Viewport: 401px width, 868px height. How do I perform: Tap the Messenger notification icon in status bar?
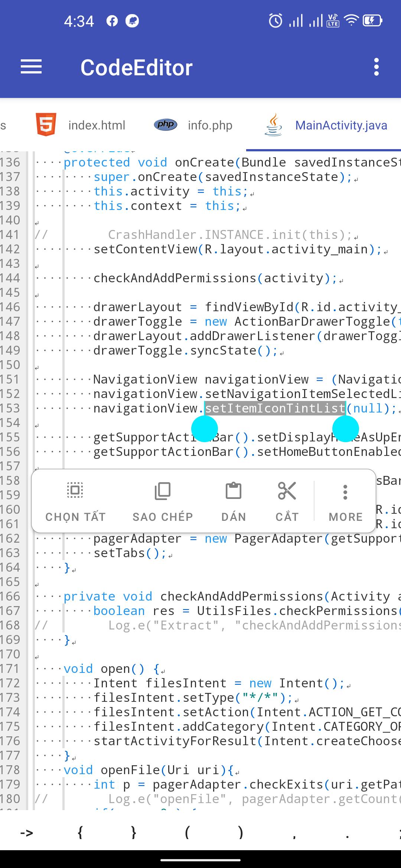click(x=132, y=21)
